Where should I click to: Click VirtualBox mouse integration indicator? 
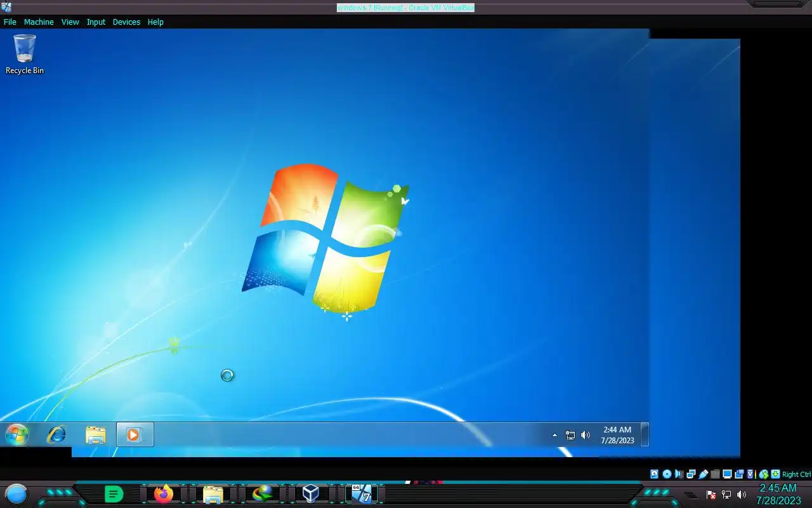pos(764,474)
